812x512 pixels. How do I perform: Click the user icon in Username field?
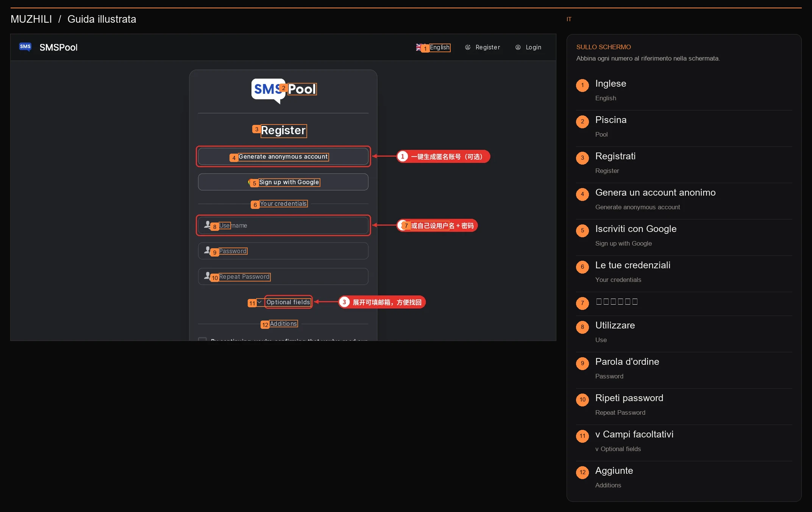pyautogui.click(x=207, y=224)
